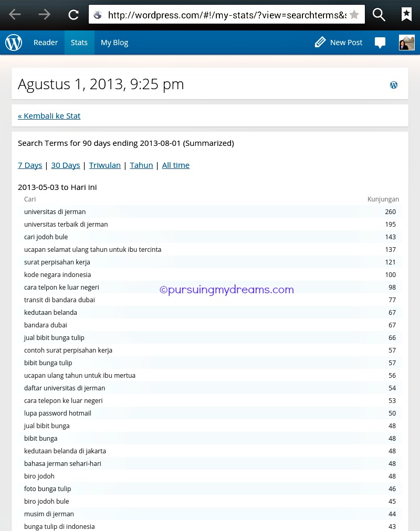This screenshot has height=531, width=420.
Task: Switch to 30 Days view
Action: (66, 165)
